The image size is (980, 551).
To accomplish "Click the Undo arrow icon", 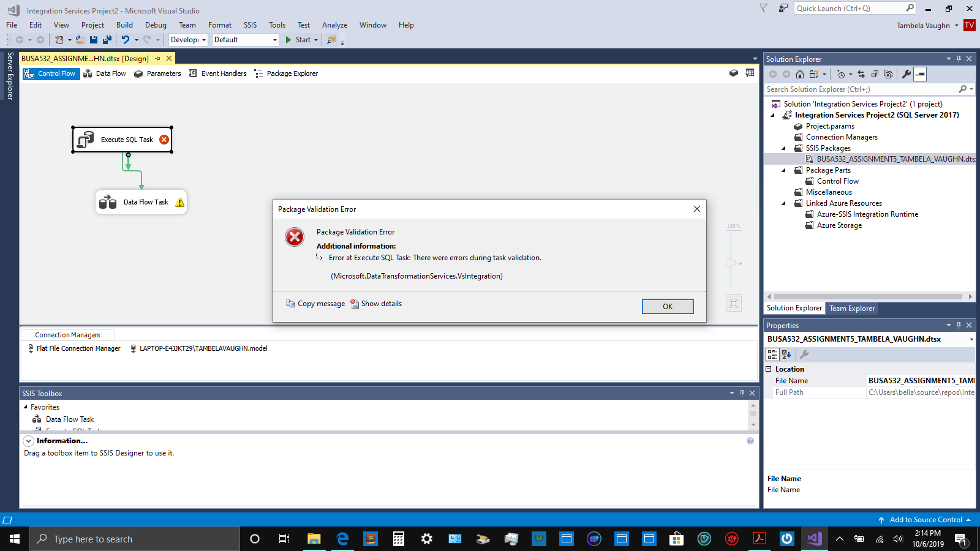I will pyautogui.click(x=126, y=40).
